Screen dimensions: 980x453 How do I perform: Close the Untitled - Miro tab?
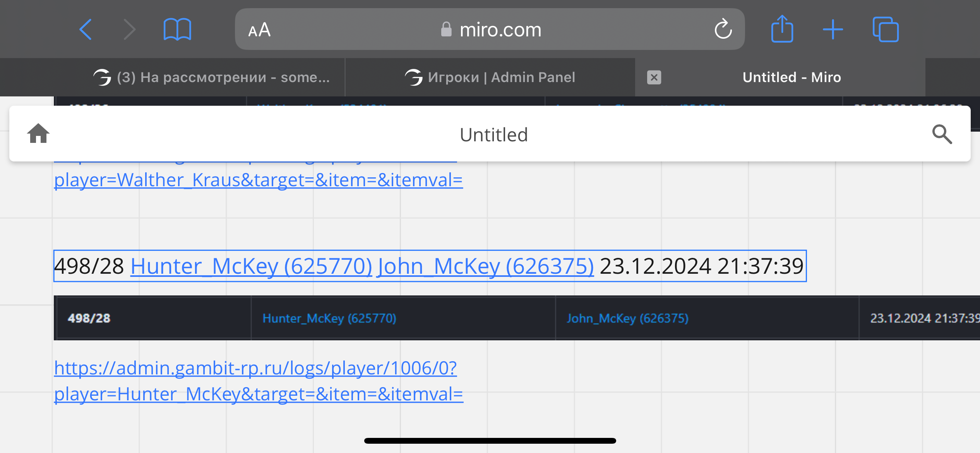[654, 77]
